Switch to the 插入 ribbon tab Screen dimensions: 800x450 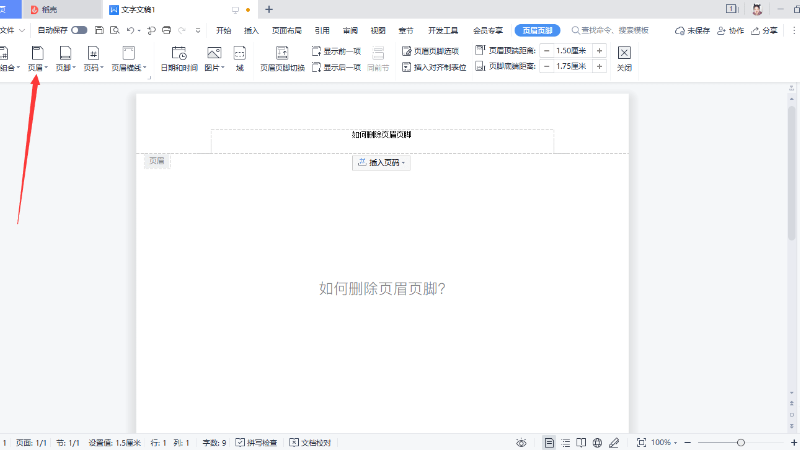click(251, 31)
